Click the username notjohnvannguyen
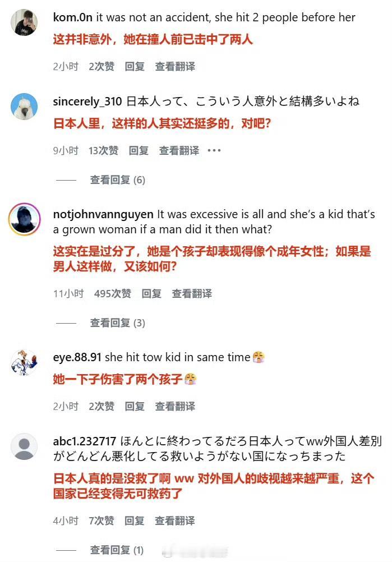The width and height of the screenshot is (392, 562). tap(103, 214)
